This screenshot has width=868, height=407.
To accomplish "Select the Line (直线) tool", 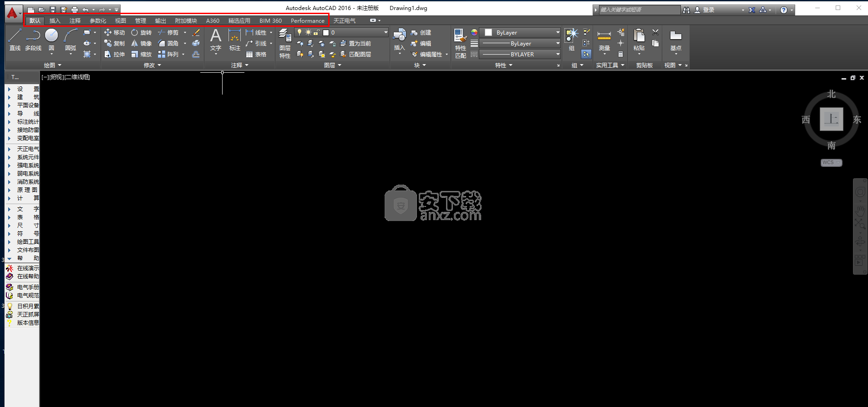I will pyautogui.click(x=15, y=40).
